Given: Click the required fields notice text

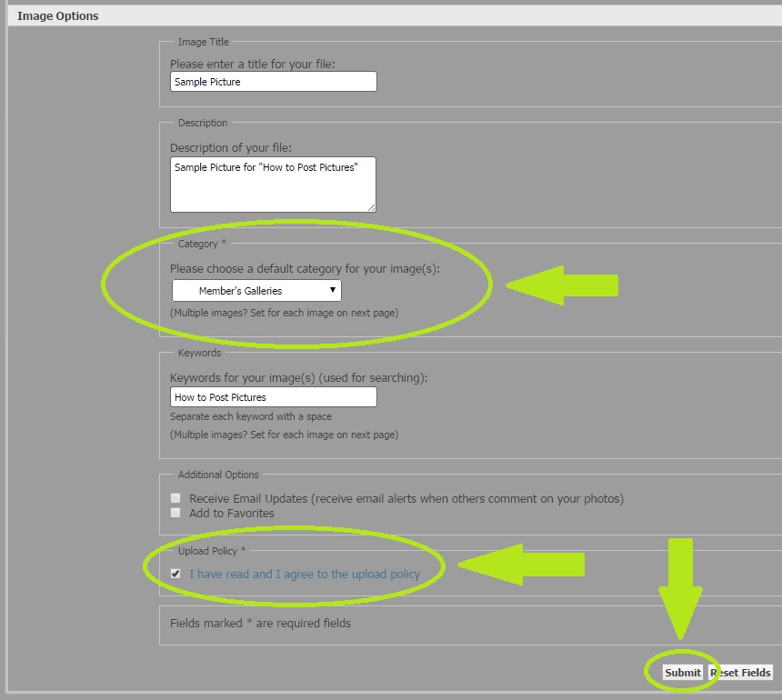Looking at the screenshot, I should (260, 624).
